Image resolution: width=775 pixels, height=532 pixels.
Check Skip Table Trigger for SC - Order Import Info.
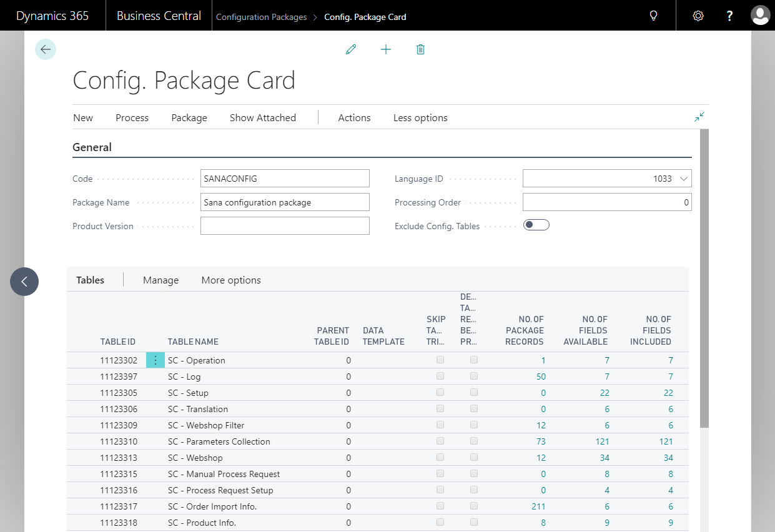[440, 506]
